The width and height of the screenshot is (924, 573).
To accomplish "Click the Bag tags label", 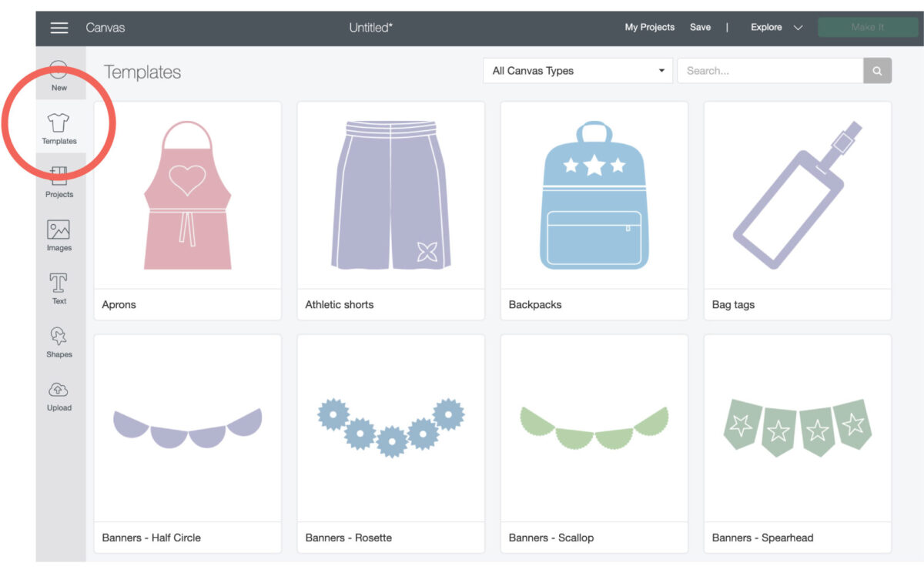I will coord(733,305).
